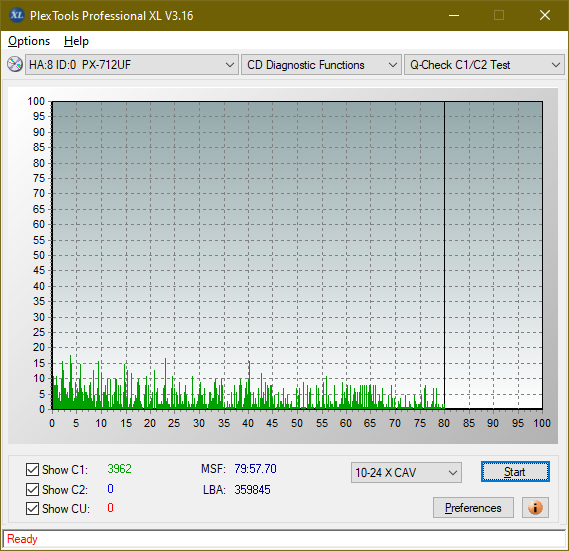
Task: Uncheck the Show C1 checkbox
Action: pos(32,469)
